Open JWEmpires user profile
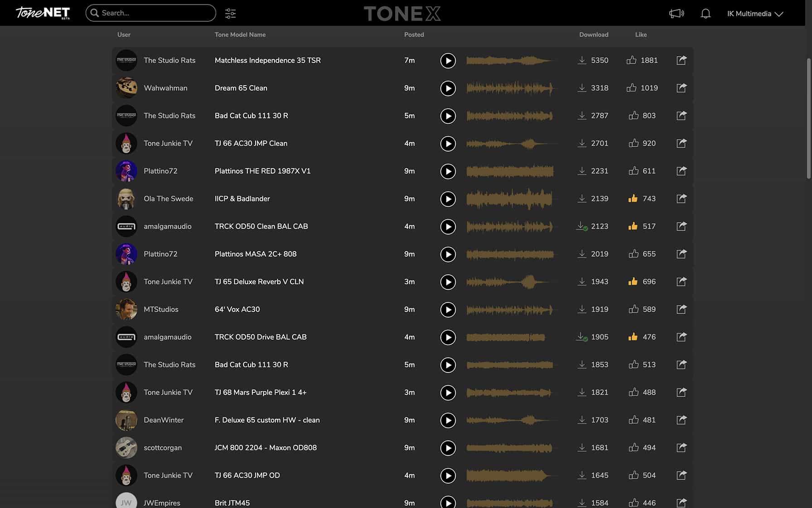This screenshot has width=812, height=508. click(x=162, y=503)
